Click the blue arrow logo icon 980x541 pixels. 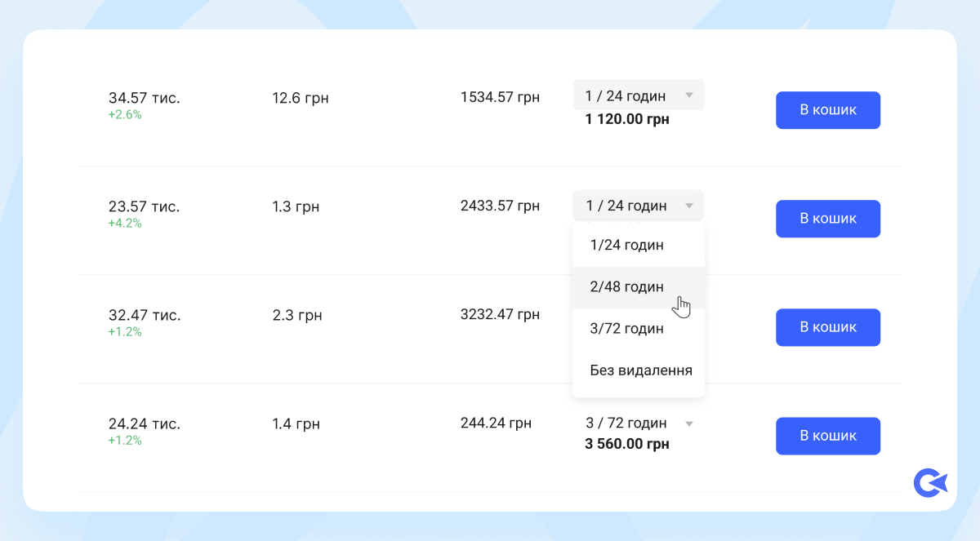coord(930,483)
